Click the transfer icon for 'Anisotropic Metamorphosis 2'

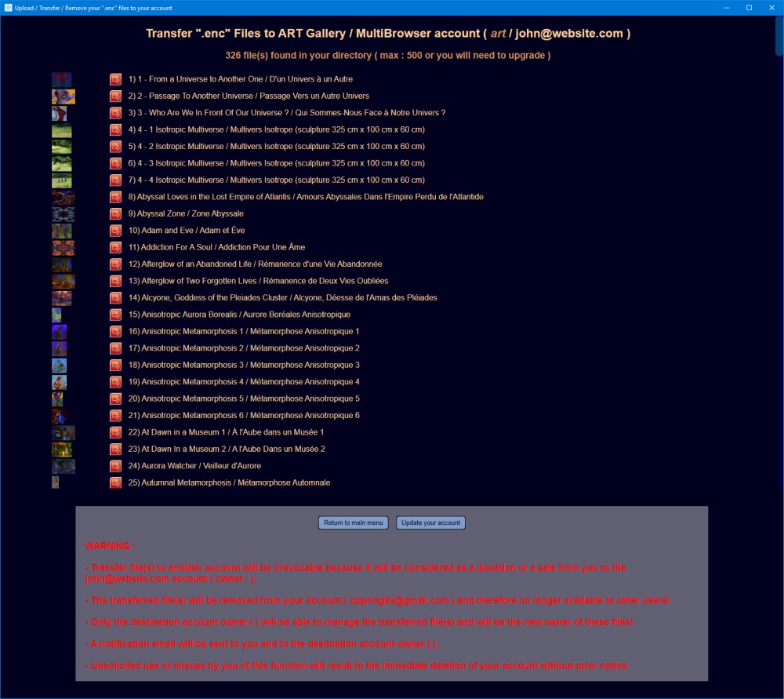point(115,348)
